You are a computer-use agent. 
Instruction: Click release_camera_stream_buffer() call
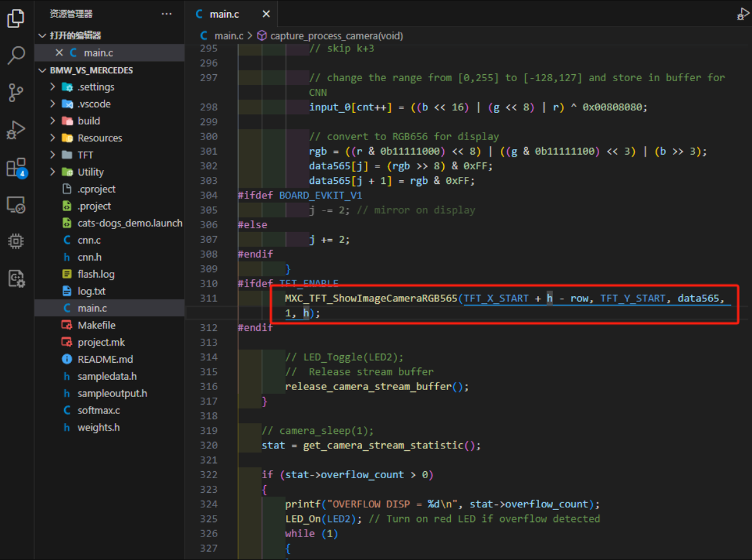point(377,387)
